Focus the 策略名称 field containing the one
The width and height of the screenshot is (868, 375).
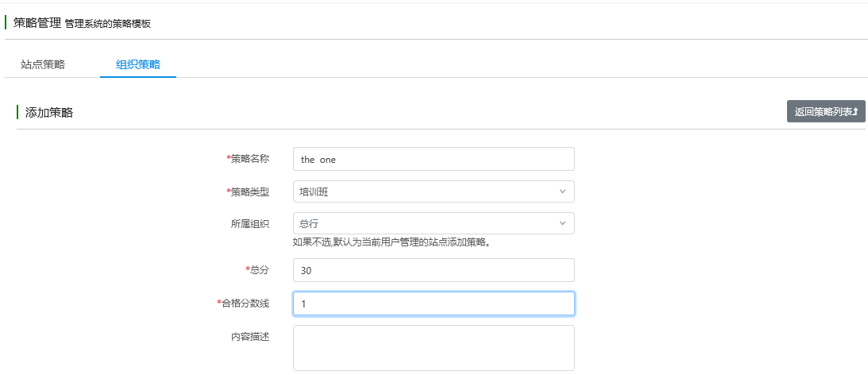tap(434, 159)
